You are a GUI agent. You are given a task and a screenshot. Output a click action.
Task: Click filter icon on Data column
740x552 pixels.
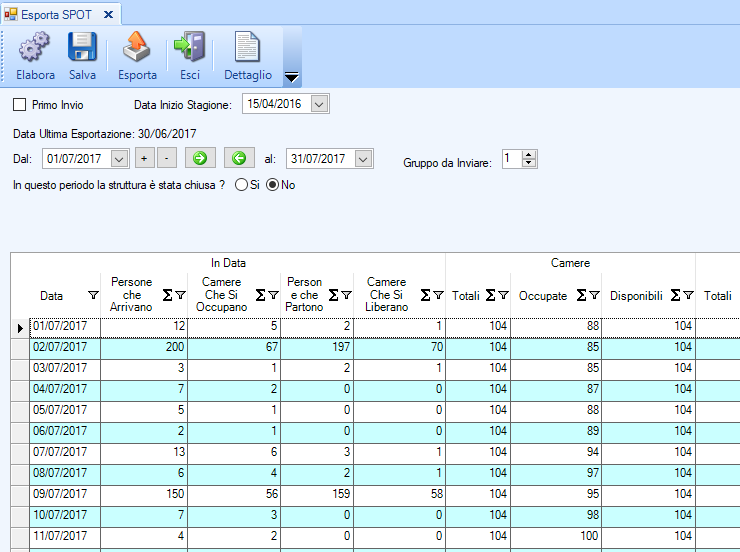93,296
